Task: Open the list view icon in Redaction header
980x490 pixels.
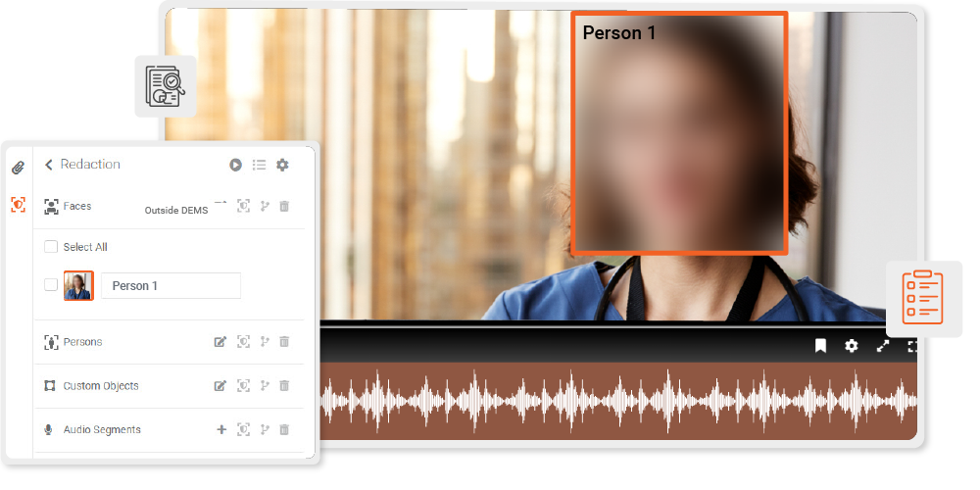Action: click(260, 165)
